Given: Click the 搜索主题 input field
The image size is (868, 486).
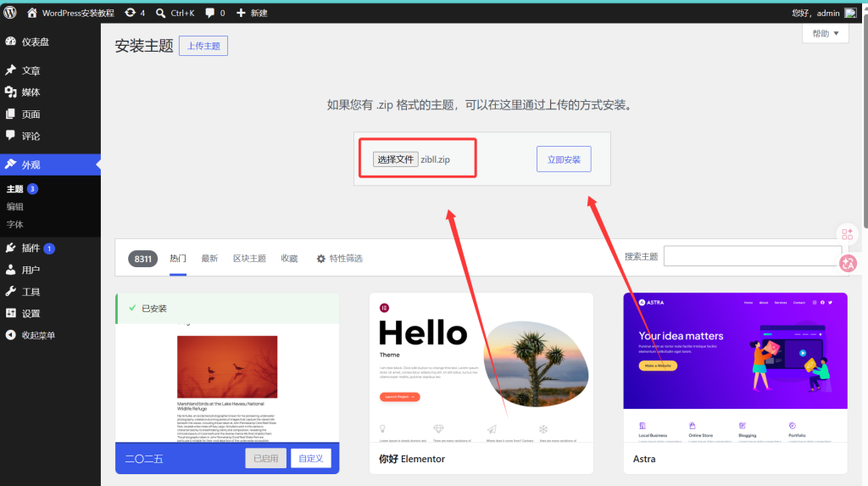Looking at the screenshot, I should point(753,256).
